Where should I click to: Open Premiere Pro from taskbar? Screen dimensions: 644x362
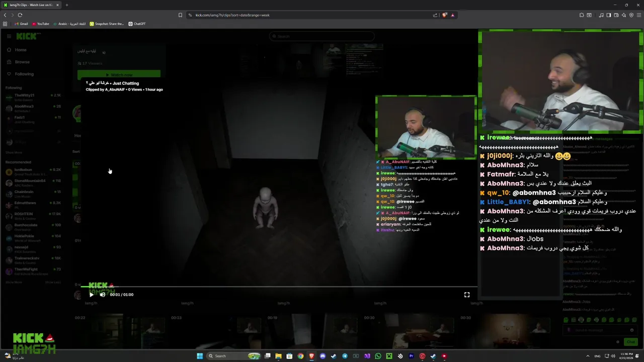411,356
